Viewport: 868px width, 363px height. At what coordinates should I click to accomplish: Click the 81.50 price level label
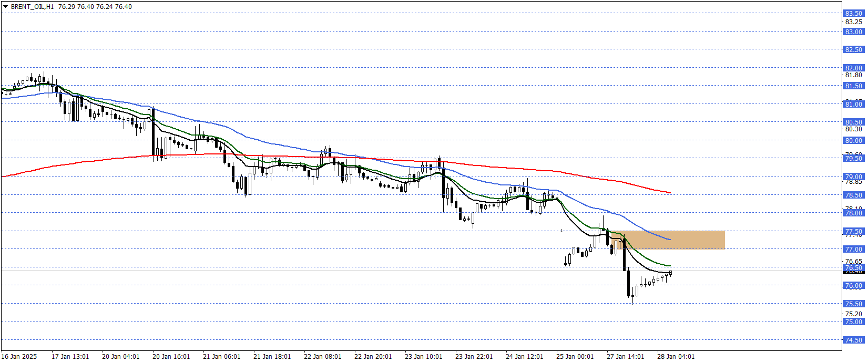click(853, 86)
